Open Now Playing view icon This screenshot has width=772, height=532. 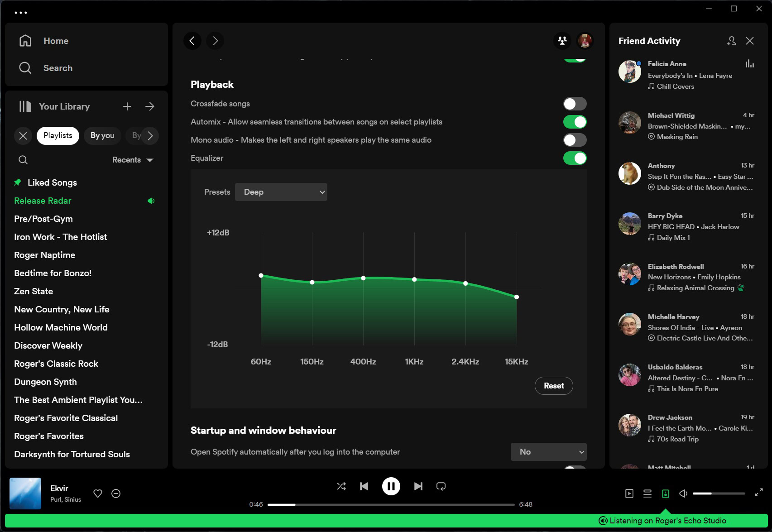pos(629,494)
